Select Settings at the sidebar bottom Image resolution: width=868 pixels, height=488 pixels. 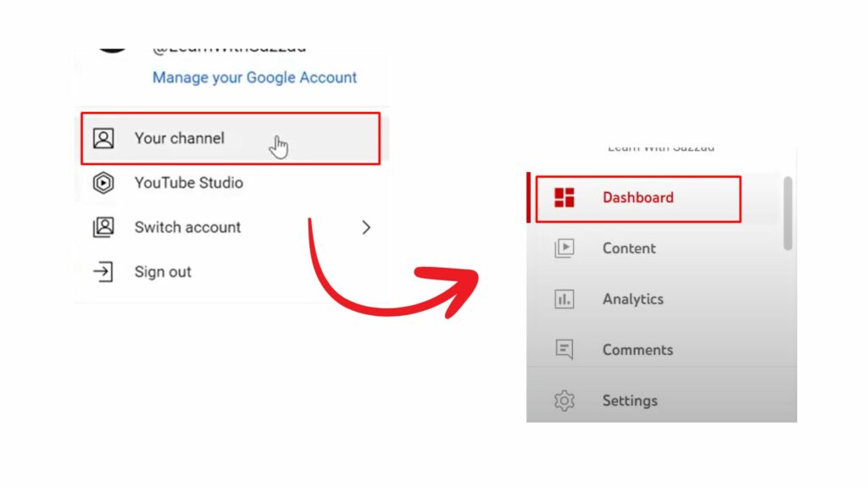click(630, 400)
